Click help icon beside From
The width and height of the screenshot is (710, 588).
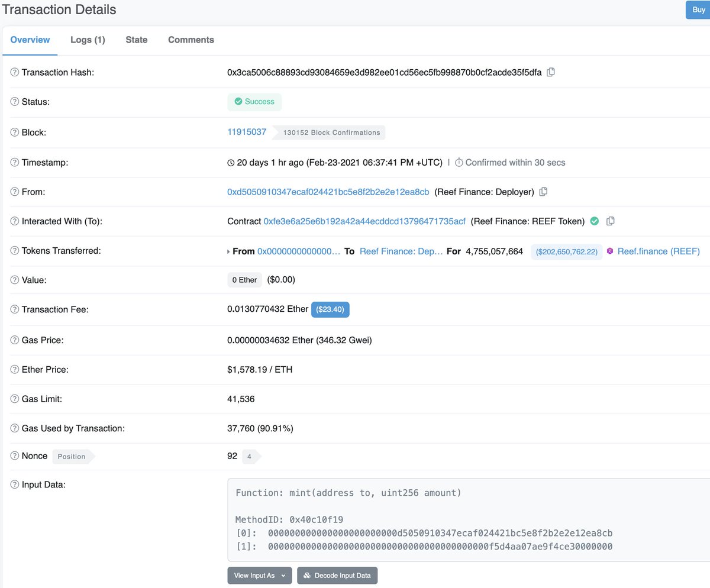tap(15, 192)
